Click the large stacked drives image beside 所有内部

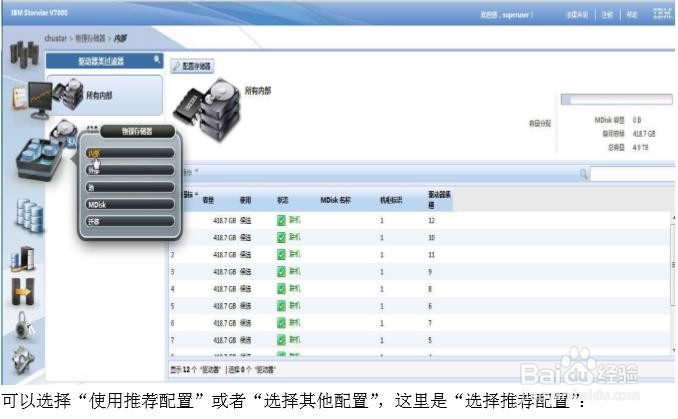point(207,110)
